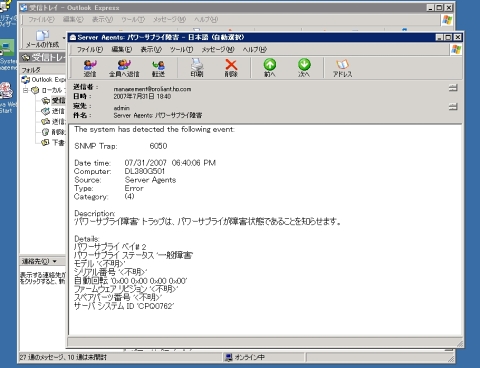Click the Forward (転送) toolbar icon
This screenshot has height=368, width=480.
coord(158,68)
